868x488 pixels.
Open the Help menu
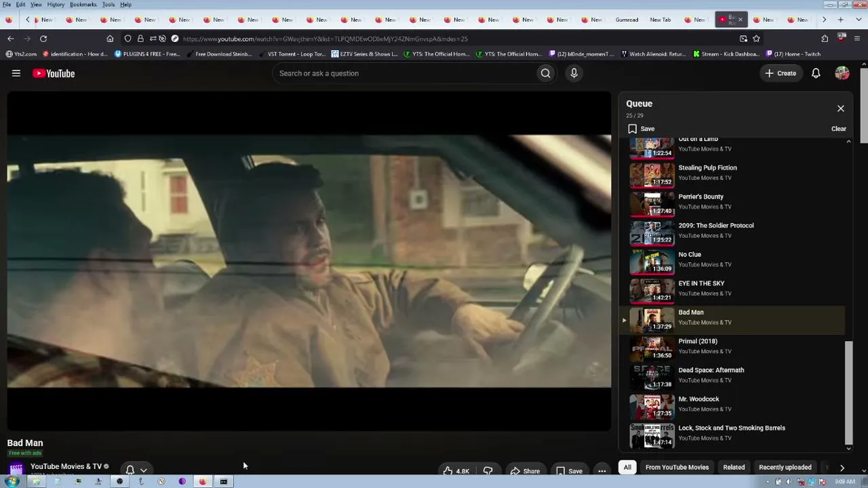pyautogui.click(x=126, y=5)
